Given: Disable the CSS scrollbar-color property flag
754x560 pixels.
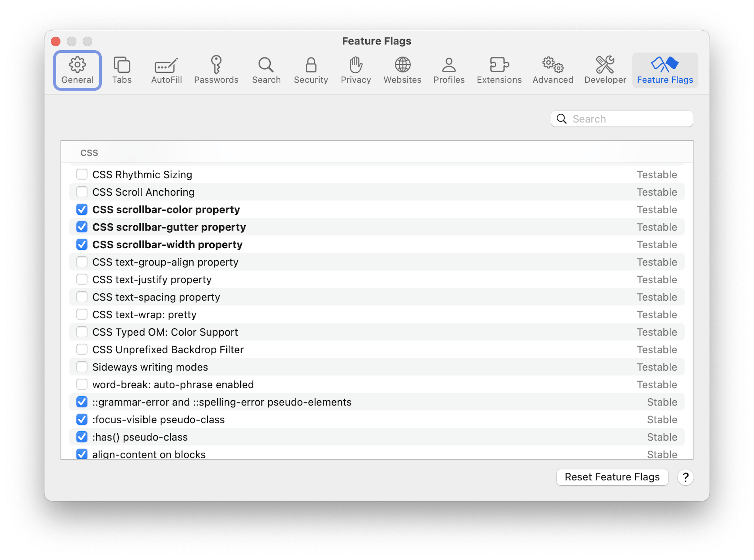Looking at the screenshot, I should coord(82,210).
